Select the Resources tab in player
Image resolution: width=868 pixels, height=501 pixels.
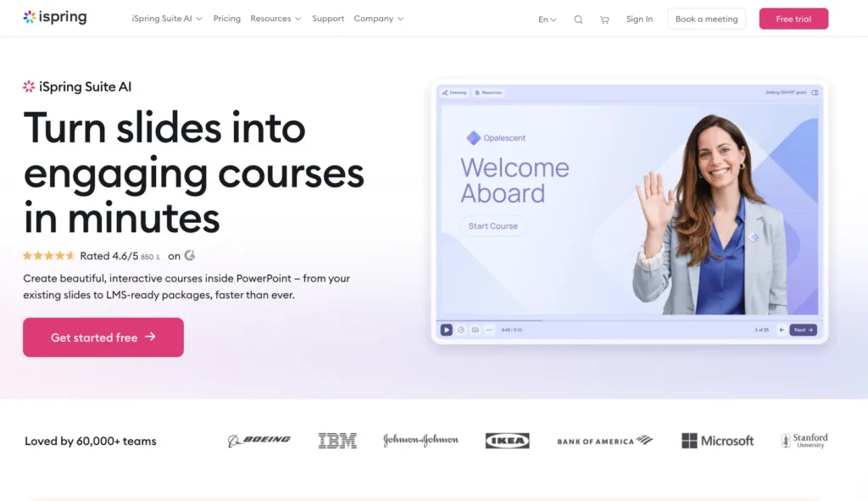click(488, 92)
